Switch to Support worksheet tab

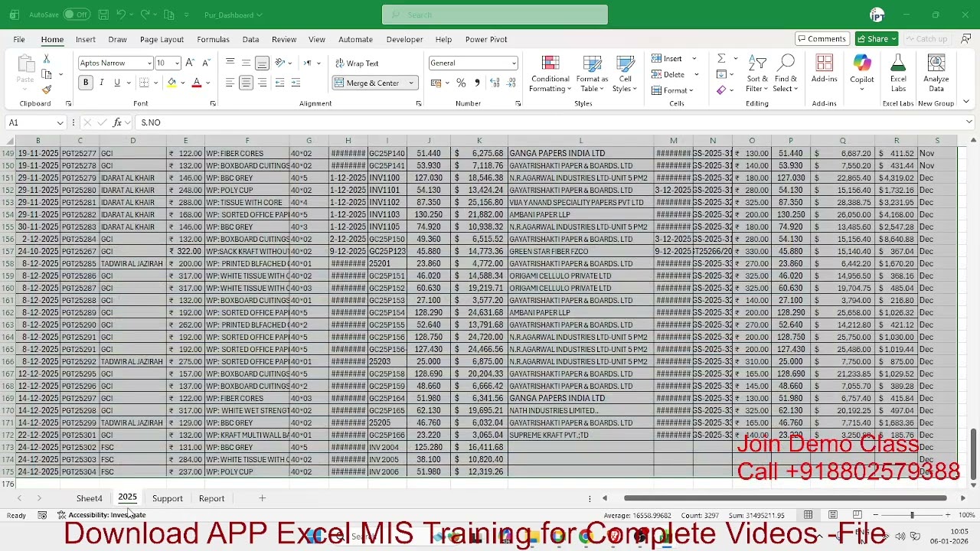click(167, 498)
